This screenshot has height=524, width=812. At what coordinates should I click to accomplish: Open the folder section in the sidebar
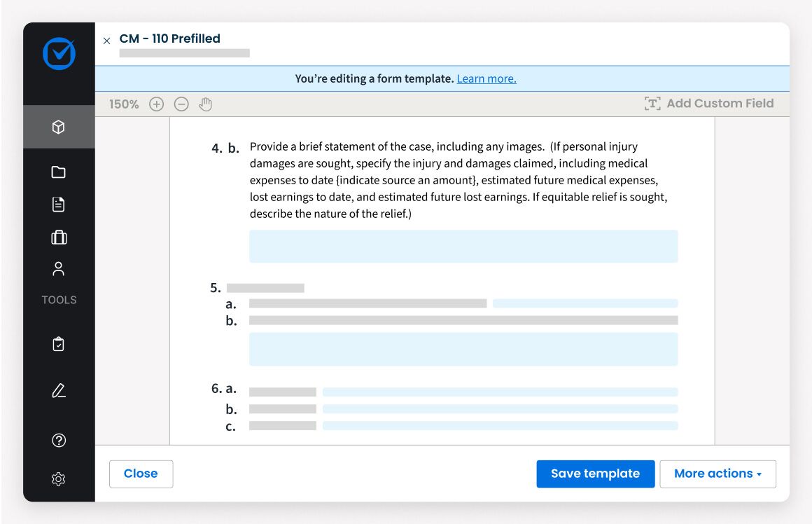(x=59, y=171)
